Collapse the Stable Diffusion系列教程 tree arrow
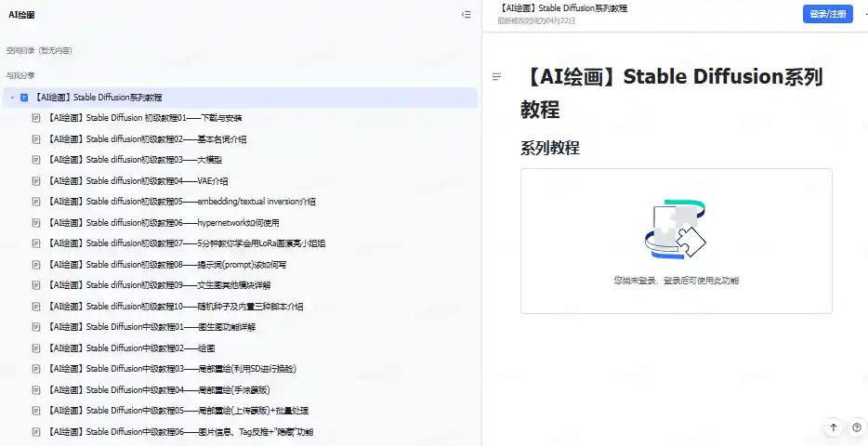 point(12,98)
